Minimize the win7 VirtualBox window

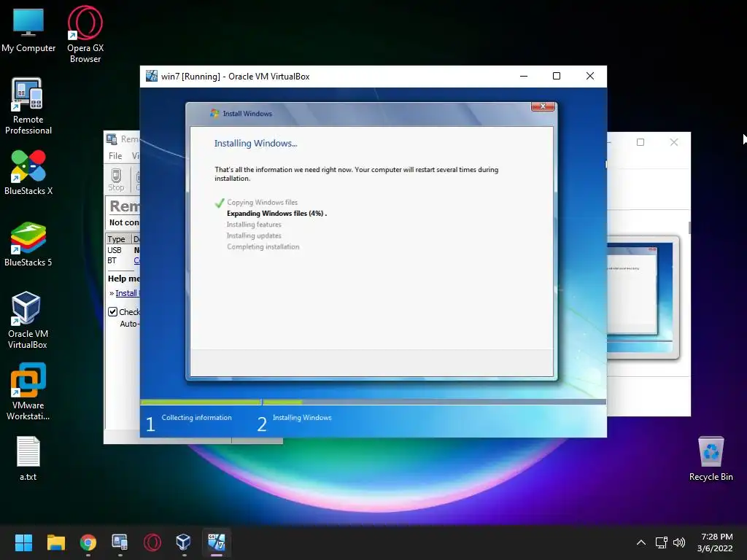tap(524, 76)
